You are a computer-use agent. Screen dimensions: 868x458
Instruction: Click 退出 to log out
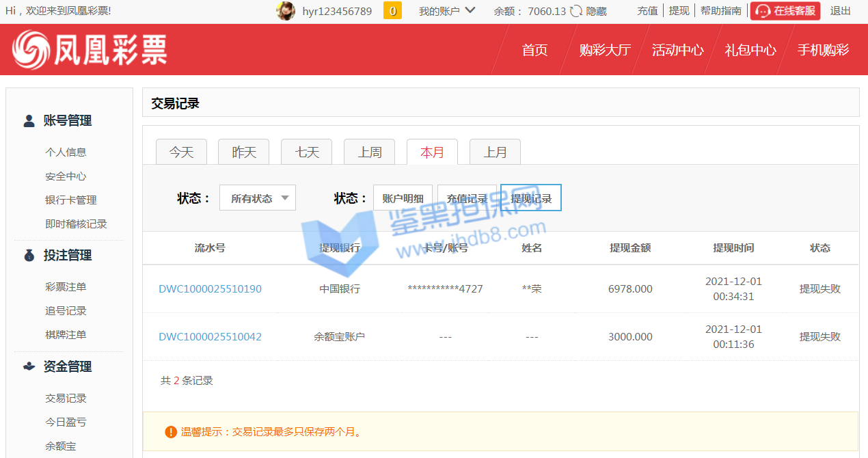(840, 11)
